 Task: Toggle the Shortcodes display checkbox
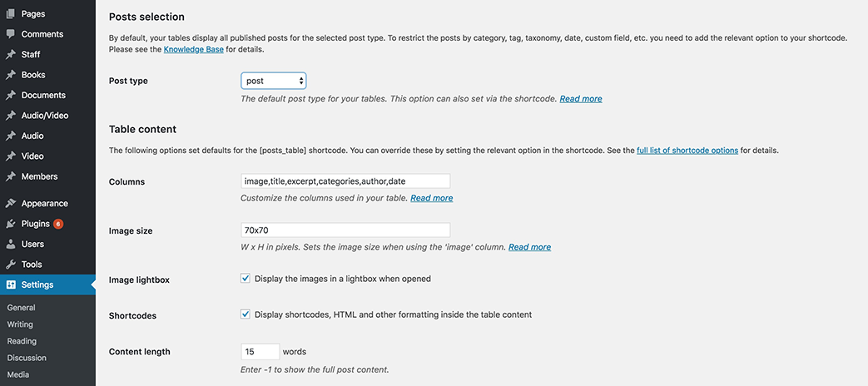point(246,314)
